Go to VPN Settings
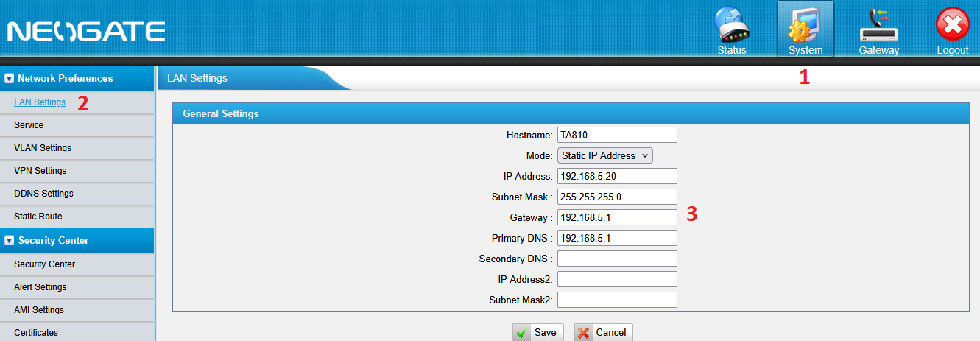Viewport: 980px width, 341px height. (x=40, y=171)
